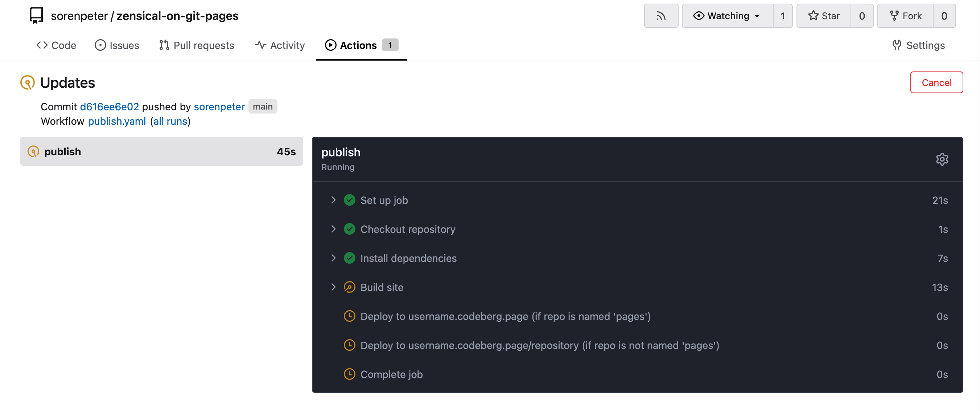Switch to the Code tab
The height and width of the screenshot is (411, 980).
[x=56, y=45]
